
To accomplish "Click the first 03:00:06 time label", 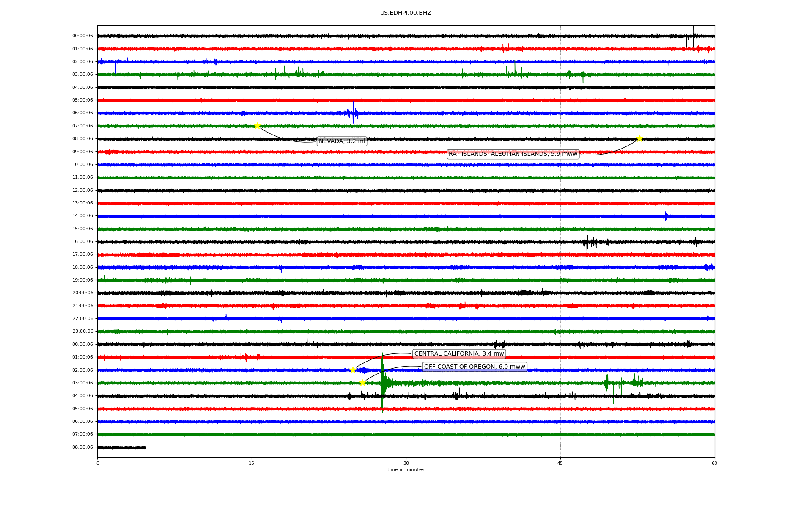I will coord(82,75).
